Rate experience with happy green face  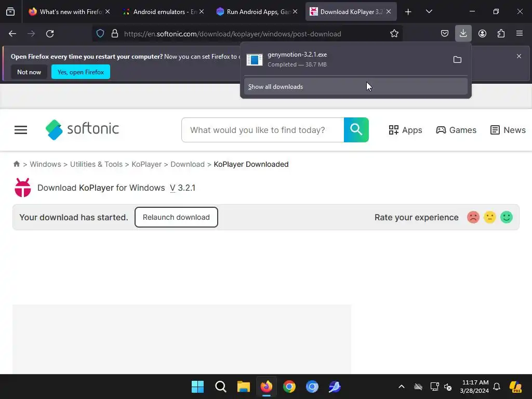click(506, 217)
